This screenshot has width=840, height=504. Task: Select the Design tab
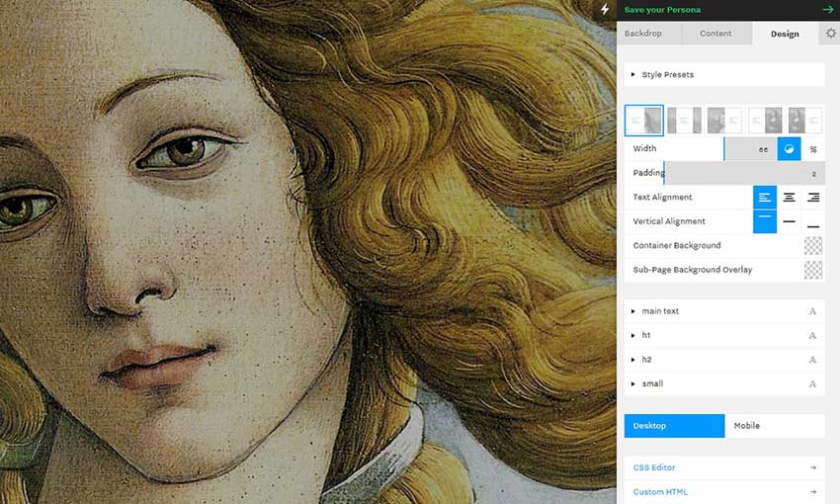coord(785,34)
